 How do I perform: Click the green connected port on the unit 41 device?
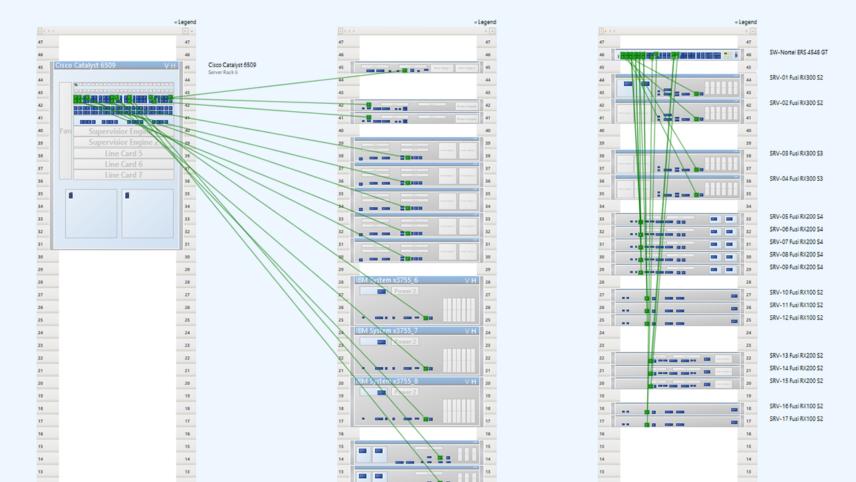[368, 117]
